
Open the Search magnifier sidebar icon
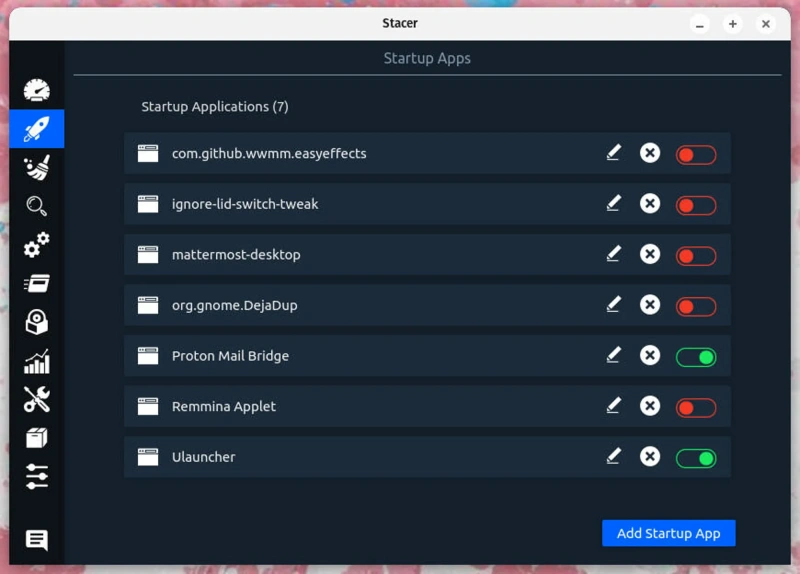[x=37, y=206]
